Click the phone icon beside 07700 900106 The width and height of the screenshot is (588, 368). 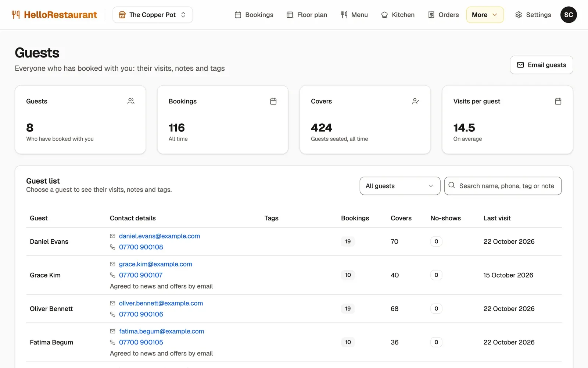coord(112,314)
